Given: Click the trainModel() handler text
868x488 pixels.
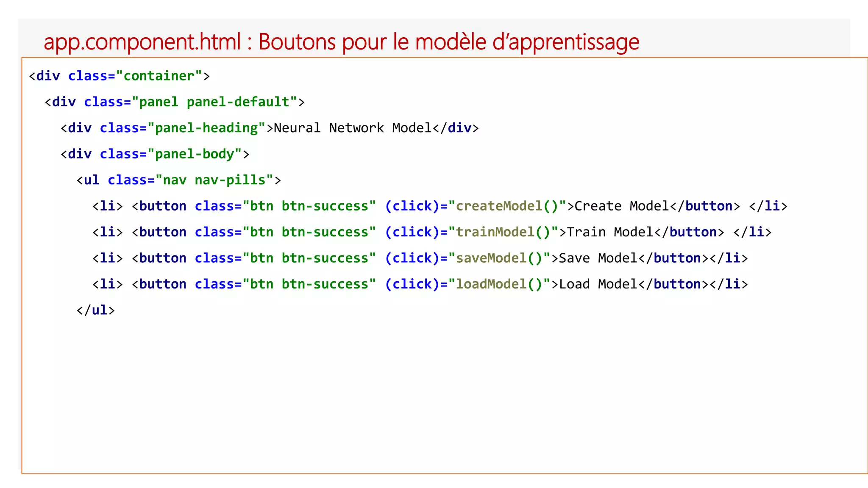Looking at the screenshot, I should click(x=503, y=232).
